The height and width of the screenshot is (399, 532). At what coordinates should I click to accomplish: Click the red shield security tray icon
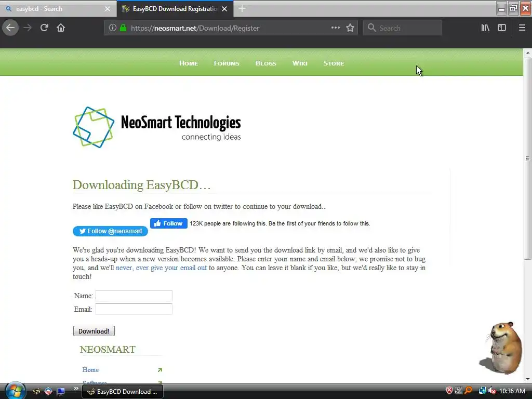coord(449,391)
